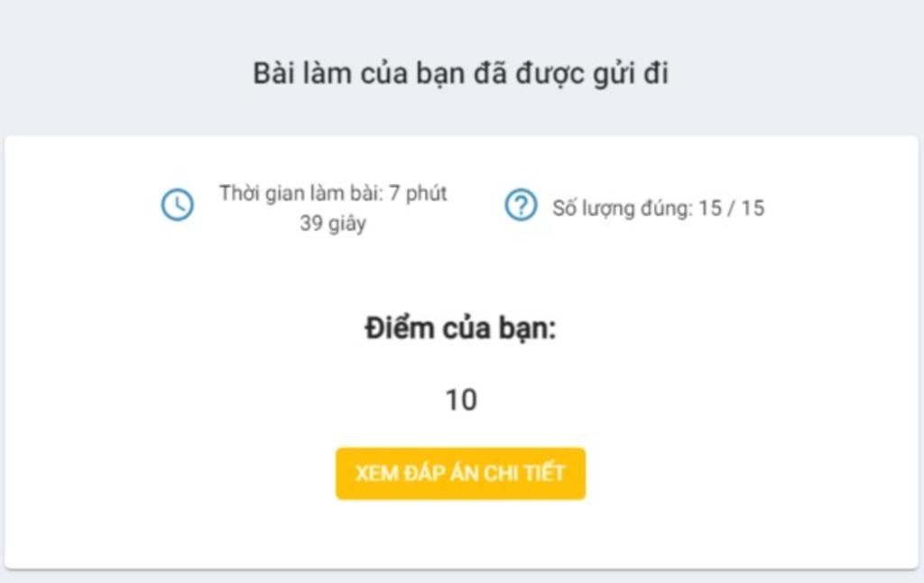Open detailed answers with XEM ĐÁP ÁN CHI TIẾT
The image size is (924, 583).
[460, 474]
